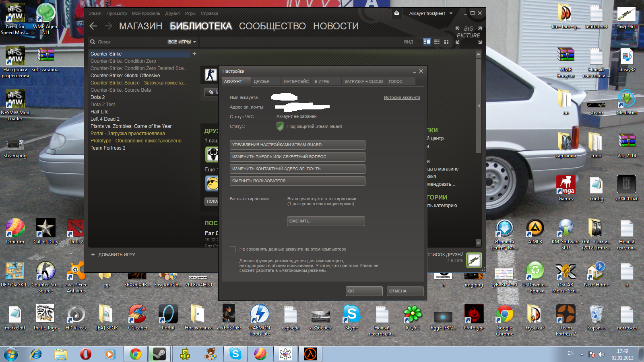The image size is (644, 362).
Task: Click УПРАВЛЕНИЕ НАСТРОЙКАМИ STEAM GUARD button
Action: point(297,145)
